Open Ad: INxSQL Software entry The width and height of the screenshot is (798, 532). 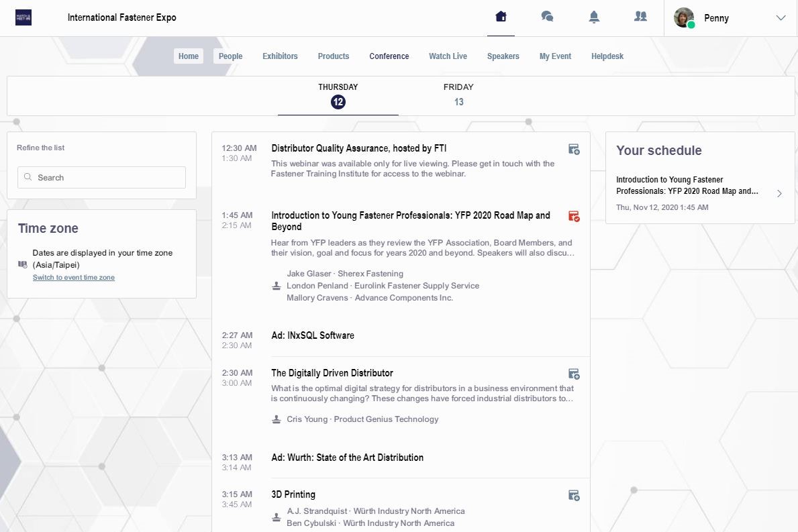click(313, 335)
